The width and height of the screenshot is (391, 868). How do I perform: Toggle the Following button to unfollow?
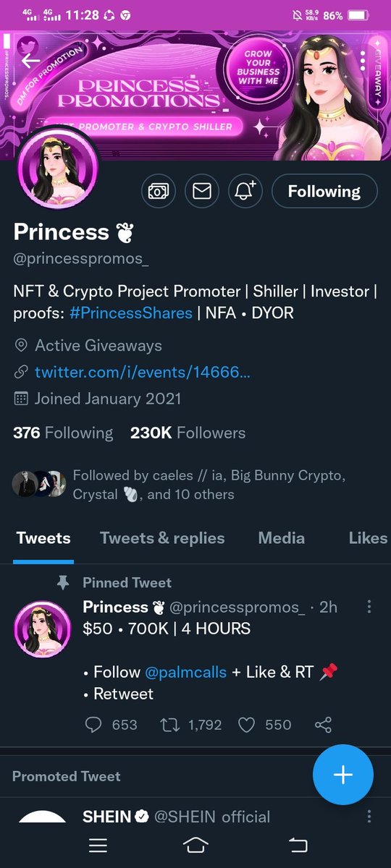pyautogui.click(x=324, y=191)
